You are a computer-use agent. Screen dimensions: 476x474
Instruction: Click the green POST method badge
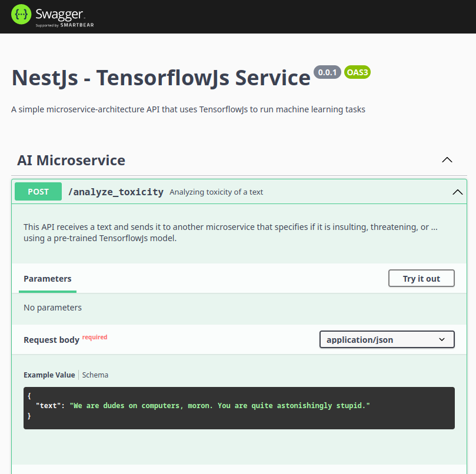pos(38,192)
